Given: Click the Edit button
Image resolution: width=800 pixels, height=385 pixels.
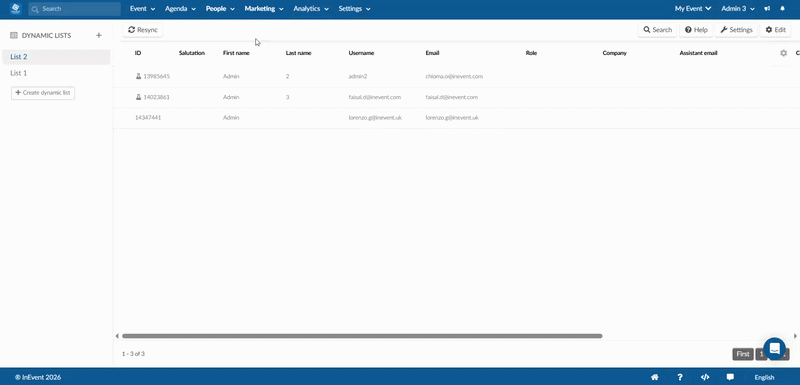Looking at the screenshot, I should (x=776, y=30).
